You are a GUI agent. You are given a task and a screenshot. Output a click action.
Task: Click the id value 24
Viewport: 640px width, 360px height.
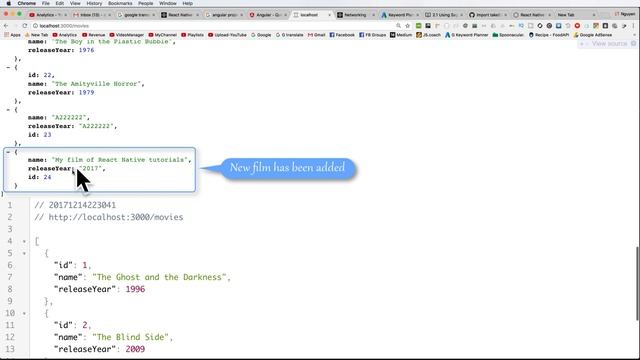pyautogui.click(x=47, y=177)
